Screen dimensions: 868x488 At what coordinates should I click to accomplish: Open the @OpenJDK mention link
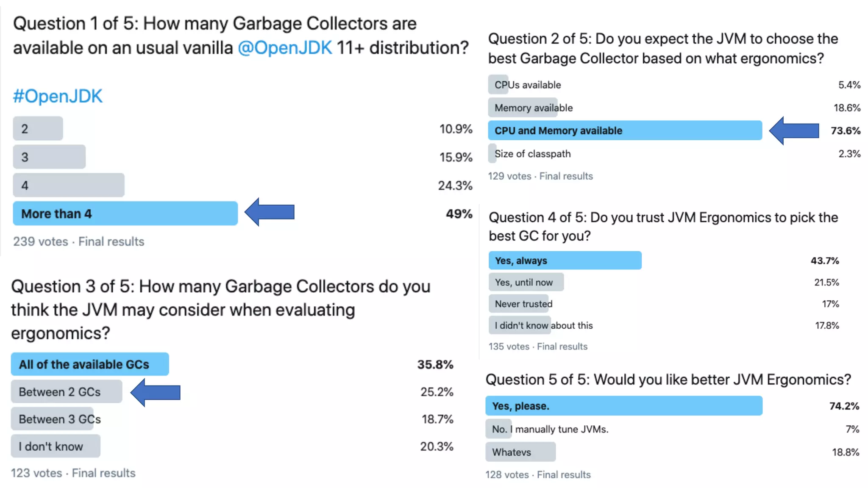(285, 48)
